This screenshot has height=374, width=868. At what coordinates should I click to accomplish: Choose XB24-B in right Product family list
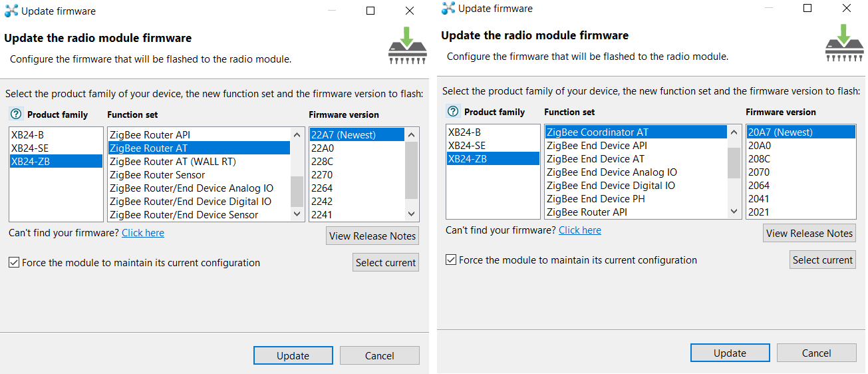[464, 132]
